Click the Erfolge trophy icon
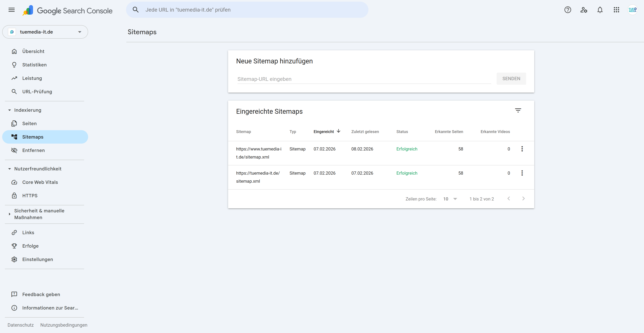This screenshot has height=333, width=644. pos(14,246)
